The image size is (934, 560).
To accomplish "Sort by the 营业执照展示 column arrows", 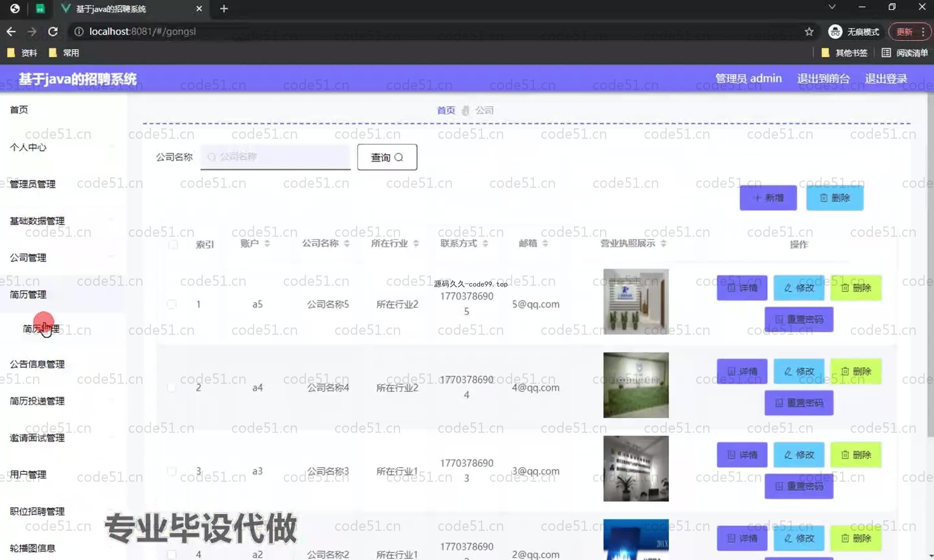I will point(664,243).
